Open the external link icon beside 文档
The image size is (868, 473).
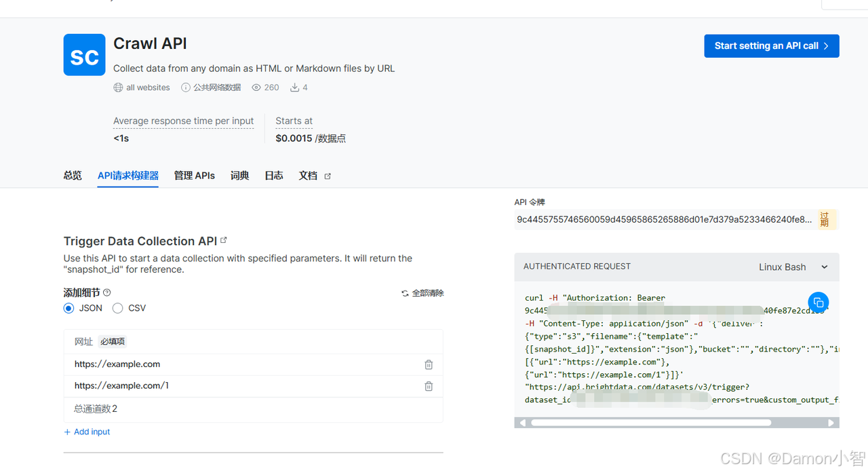click(x=328, y=176)
